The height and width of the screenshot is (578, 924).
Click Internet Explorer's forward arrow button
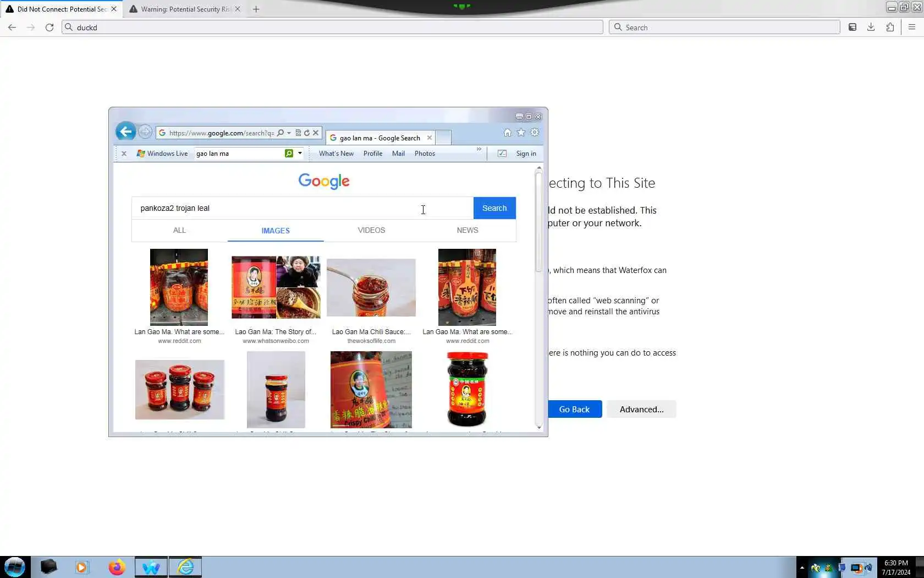[145, 132]
